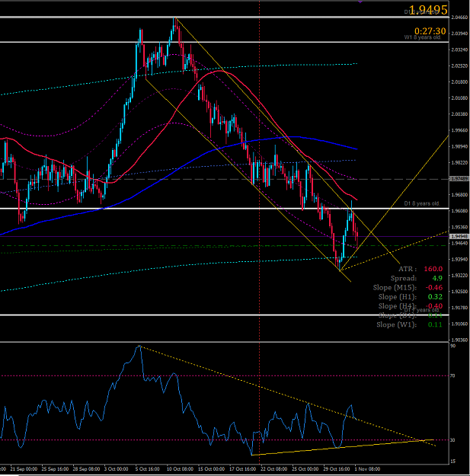This screenshot has height=476, width=470.
Task: Click the 0:27:30 candle countdown timer
Action: point(430,31)
